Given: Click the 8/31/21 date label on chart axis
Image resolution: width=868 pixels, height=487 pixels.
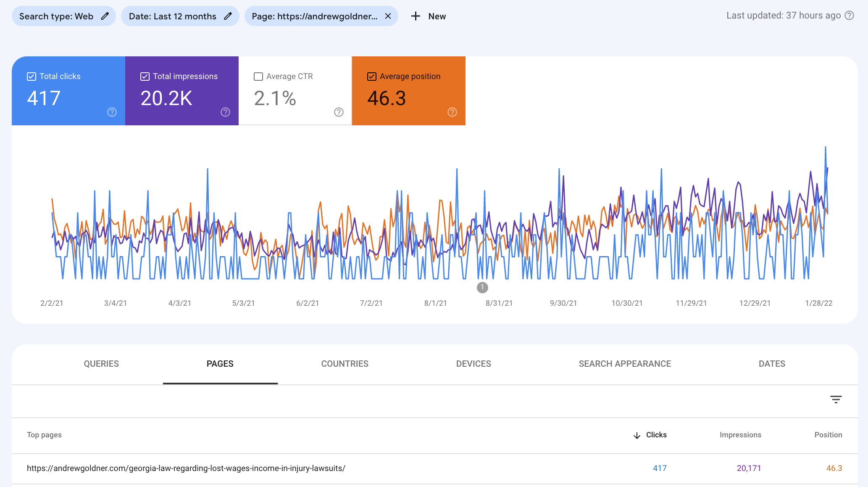Looking at the screenshot, I should pyautogui.click(x=499, y=303).
